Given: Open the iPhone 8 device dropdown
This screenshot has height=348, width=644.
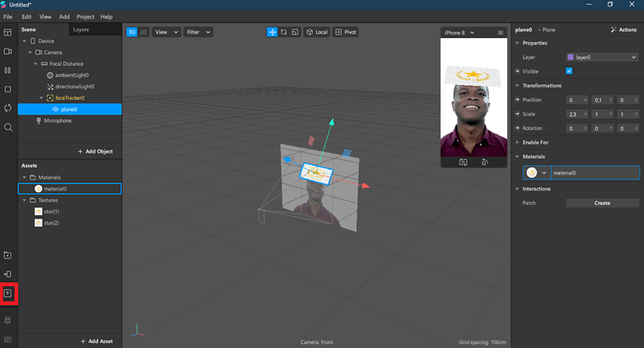Looking at the screenshot, I should [460, 32].
